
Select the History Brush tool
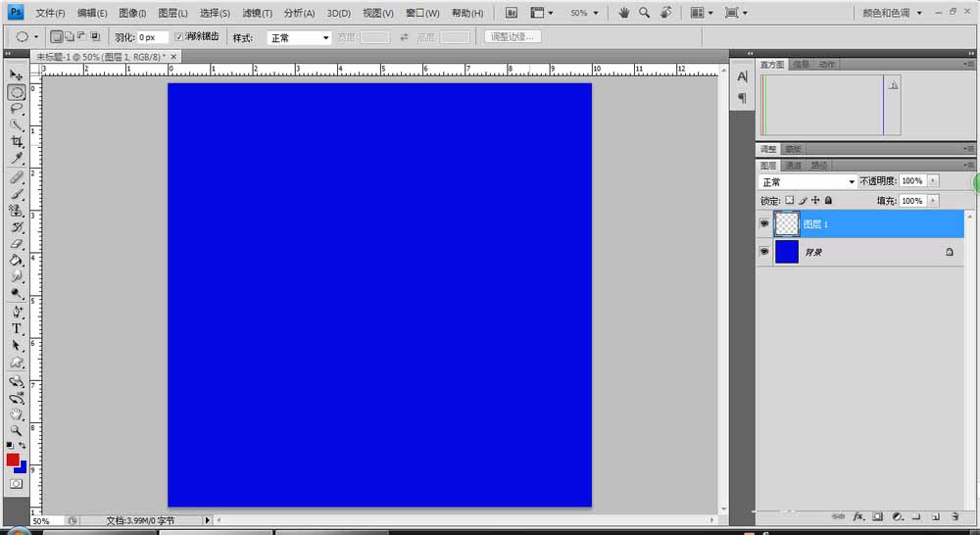tap(17, 227)
